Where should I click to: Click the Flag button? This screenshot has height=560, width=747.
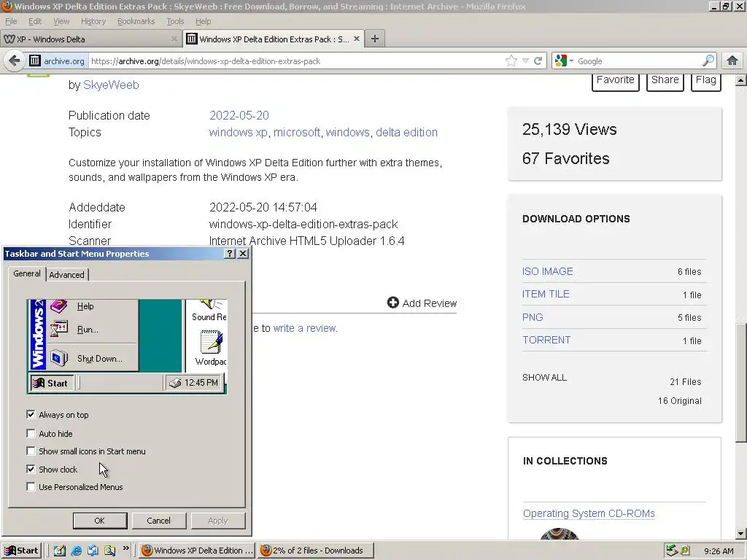705,80
